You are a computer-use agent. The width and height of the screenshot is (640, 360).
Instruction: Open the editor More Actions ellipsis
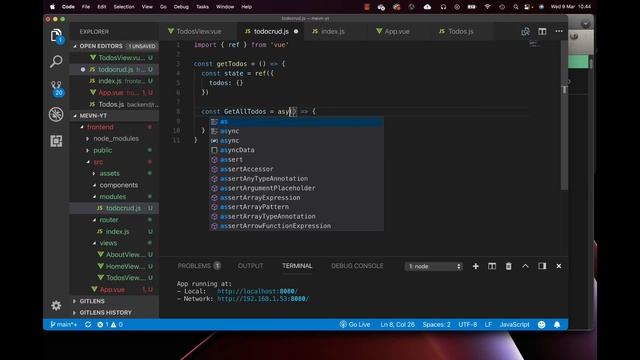[559, 31]
